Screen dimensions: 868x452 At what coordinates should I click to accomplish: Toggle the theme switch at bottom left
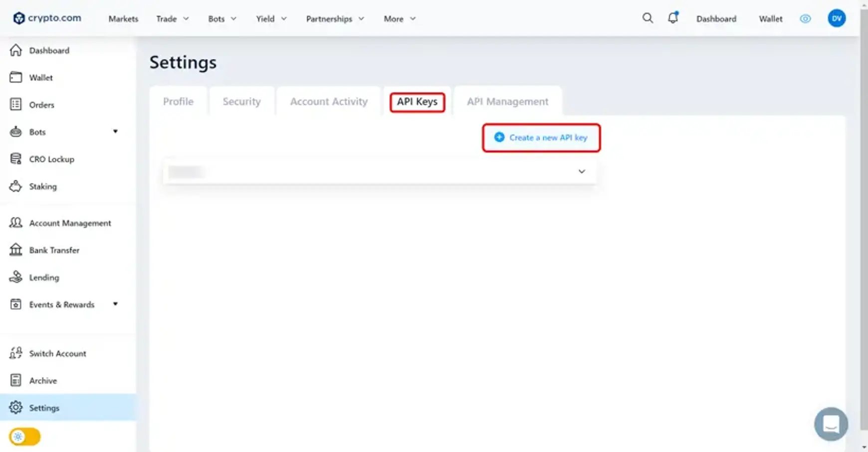[x=24, y=436]
